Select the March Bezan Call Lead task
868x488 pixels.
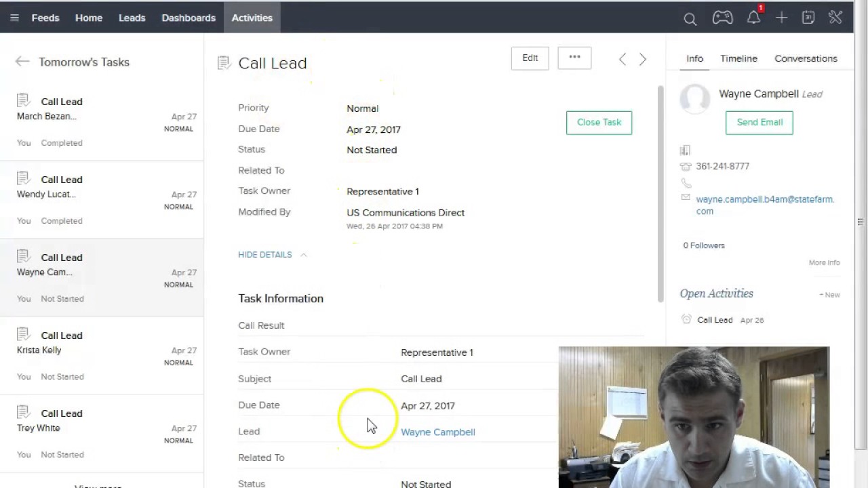pyautogui.click(x=102, y=122)
